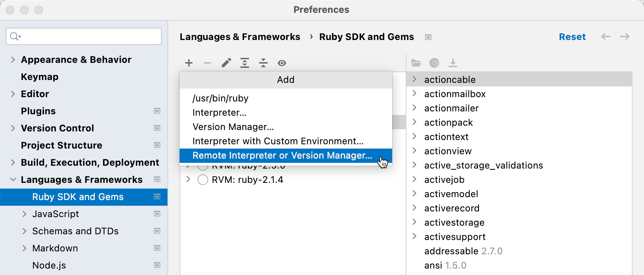Select the actiontext gem row
This screenshot has width=644, height=275.
pos(519,137)
